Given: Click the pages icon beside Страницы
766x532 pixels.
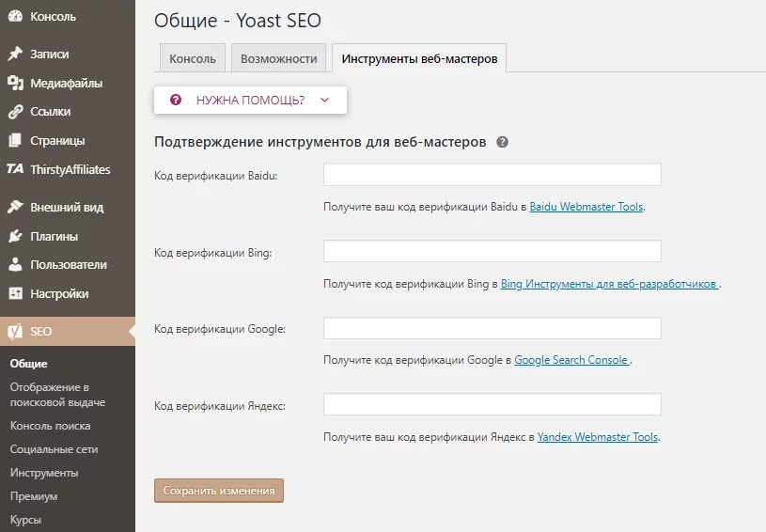Looking at the screenshot, I should click(15, 141).
